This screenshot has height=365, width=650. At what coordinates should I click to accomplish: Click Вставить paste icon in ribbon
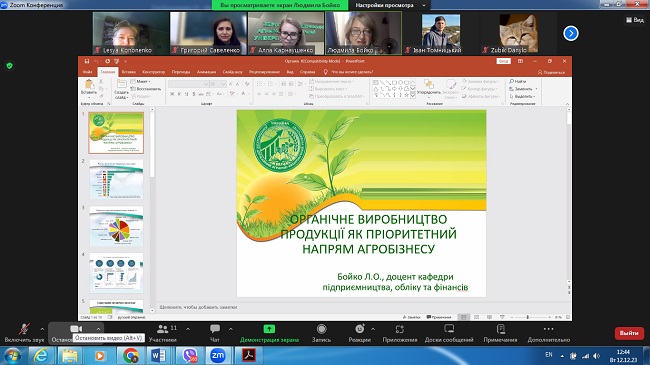point(89,85)
